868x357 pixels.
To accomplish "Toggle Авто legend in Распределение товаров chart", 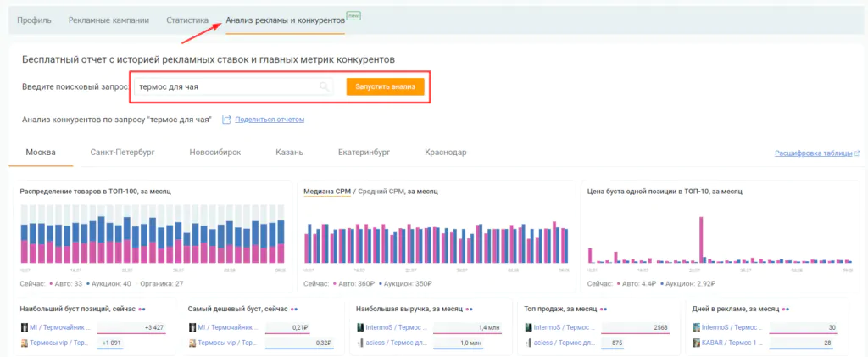I will tap(65, 283).
